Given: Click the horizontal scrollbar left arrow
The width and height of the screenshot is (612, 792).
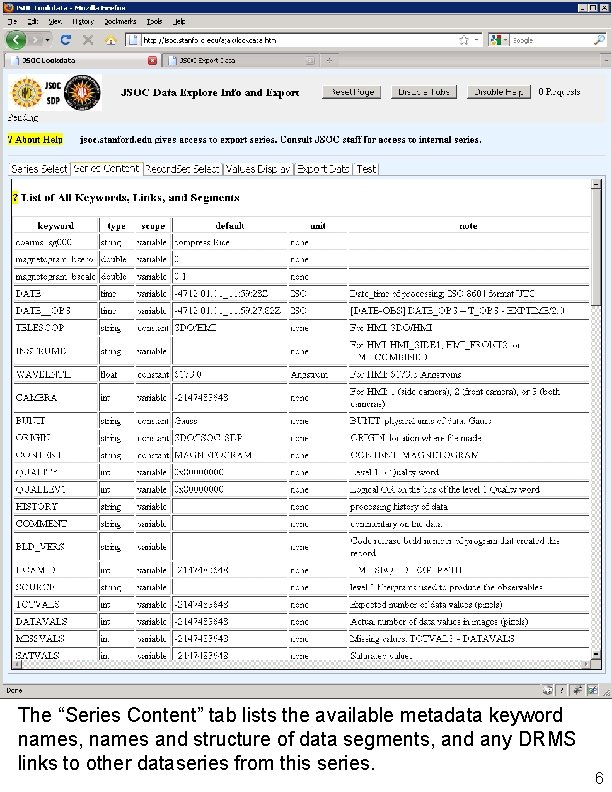Looking at the screenshot, I should point(17,664).
